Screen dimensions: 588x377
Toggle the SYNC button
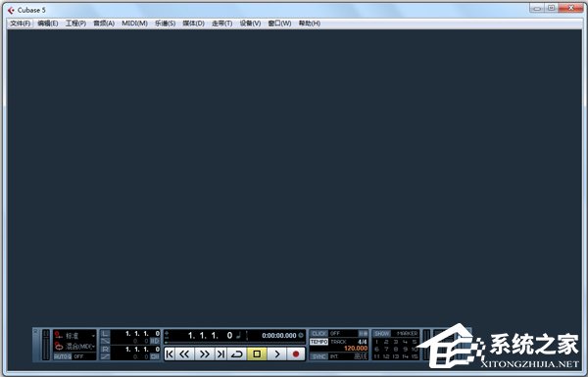point(319,356)
